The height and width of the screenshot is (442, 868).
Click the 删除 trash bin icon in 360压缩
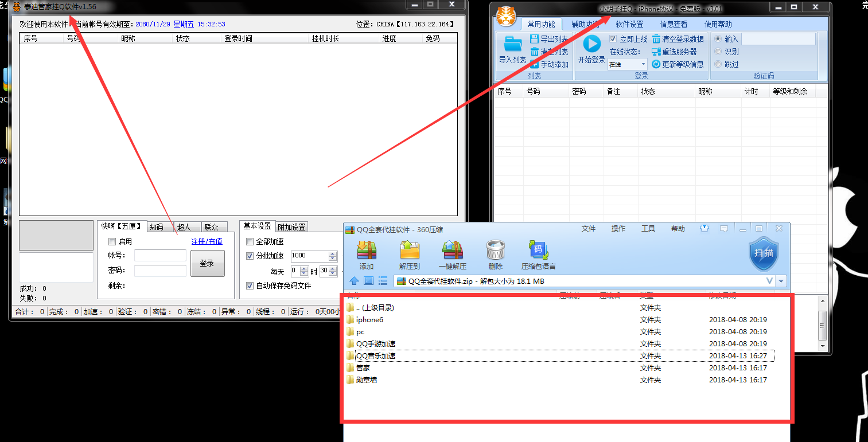coord(495,251)
